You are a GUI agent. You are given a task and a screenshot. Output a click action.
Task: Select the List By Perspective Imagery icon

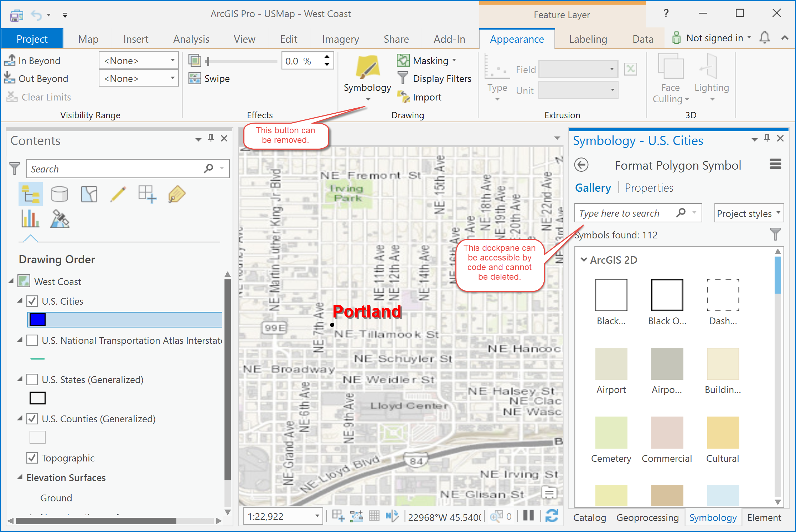click(60, 218)
